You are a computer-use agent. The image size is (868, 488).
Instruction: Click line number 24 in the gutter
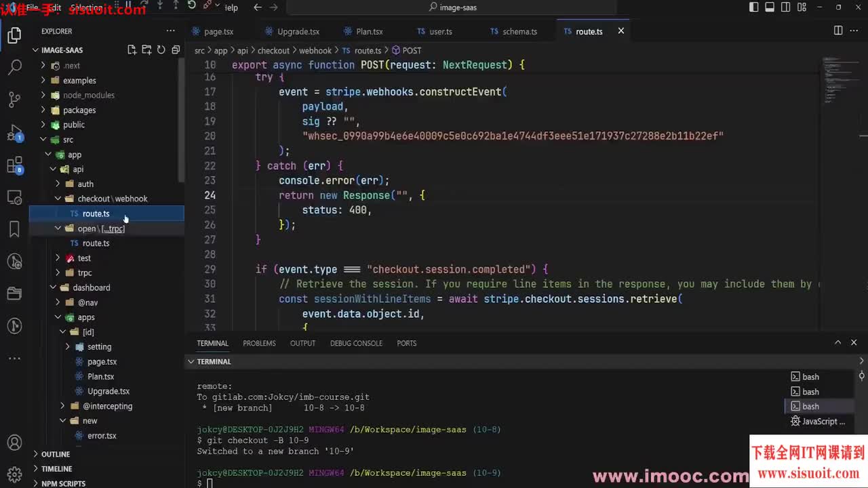(x=210, y=195)
